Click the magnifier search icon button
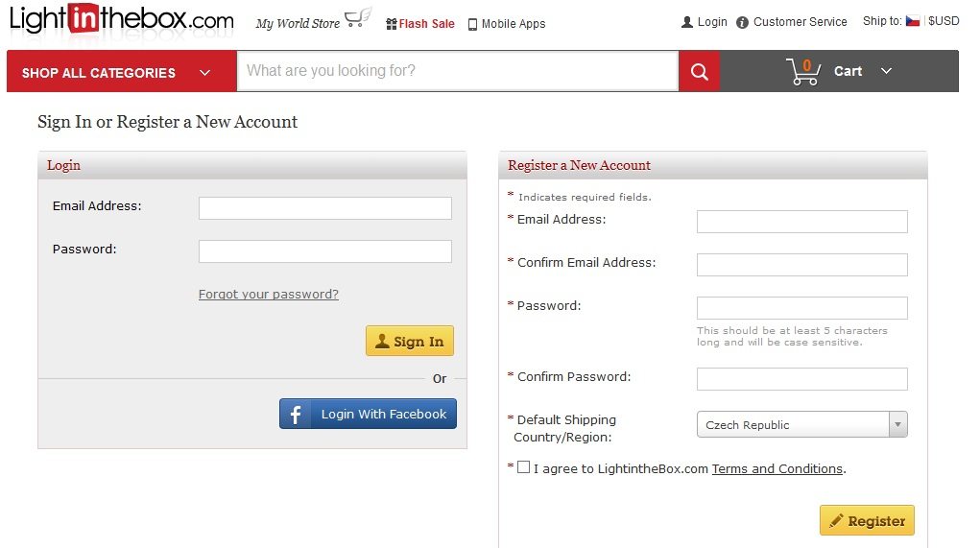The height and width of the screenshot is (548, 980). pyautogui.click(x=700, y=72)
